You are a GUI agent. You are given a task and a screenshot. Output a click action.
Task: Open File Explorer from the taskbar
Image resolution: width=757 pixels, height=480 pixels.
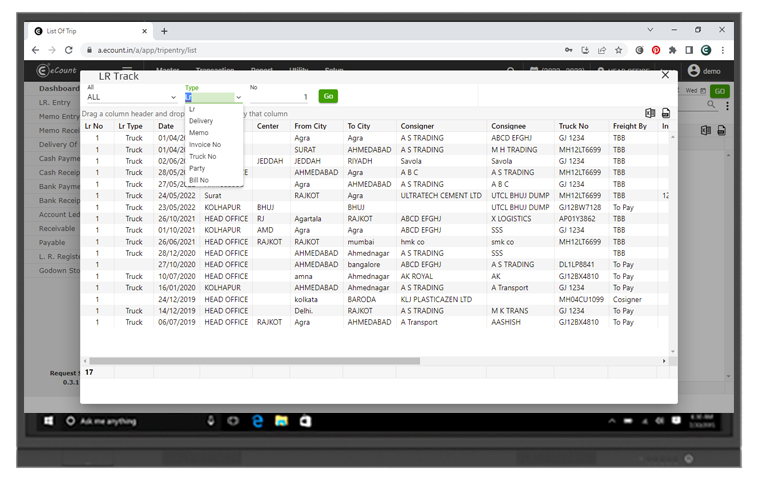[281, 421]
